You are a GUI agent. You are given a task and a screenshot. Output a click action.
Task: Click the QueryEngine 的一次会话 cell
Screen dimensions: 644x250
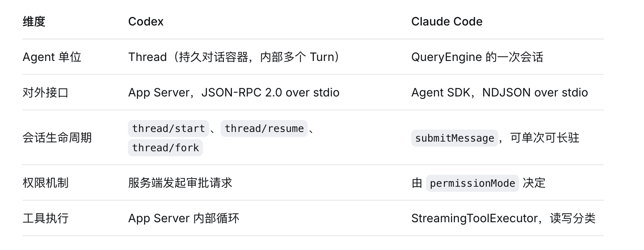[x=477, y=57]
